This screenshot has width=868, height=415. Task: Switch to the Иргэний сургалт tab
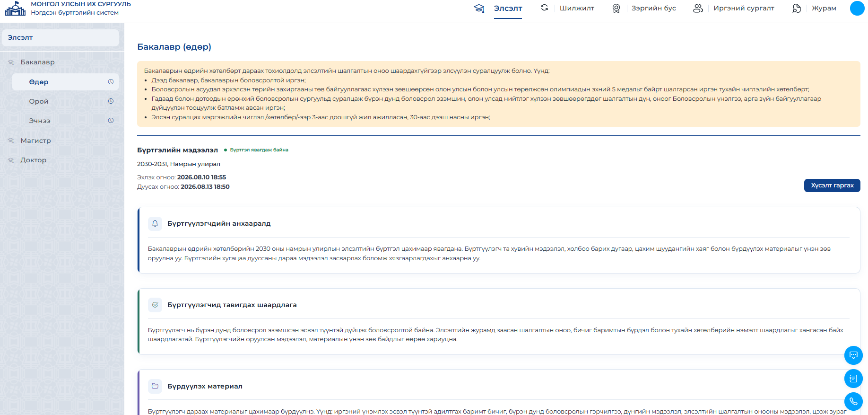point(744,8)
